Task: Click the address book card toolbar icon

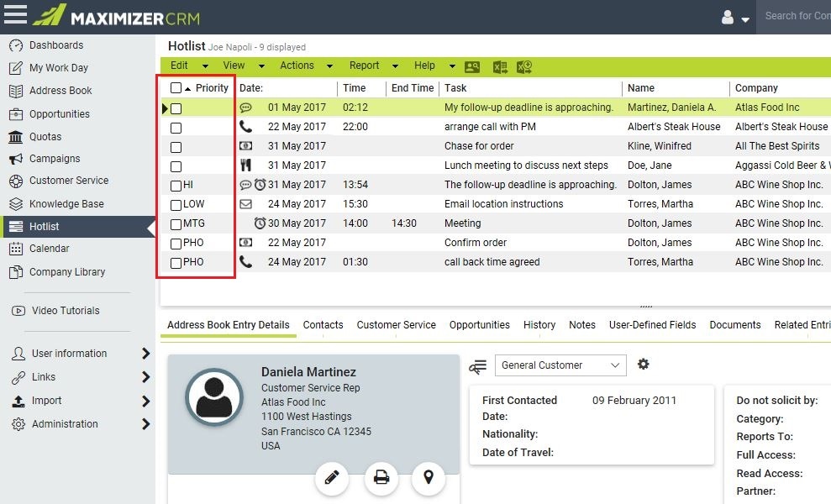Action: pos(471,66)
